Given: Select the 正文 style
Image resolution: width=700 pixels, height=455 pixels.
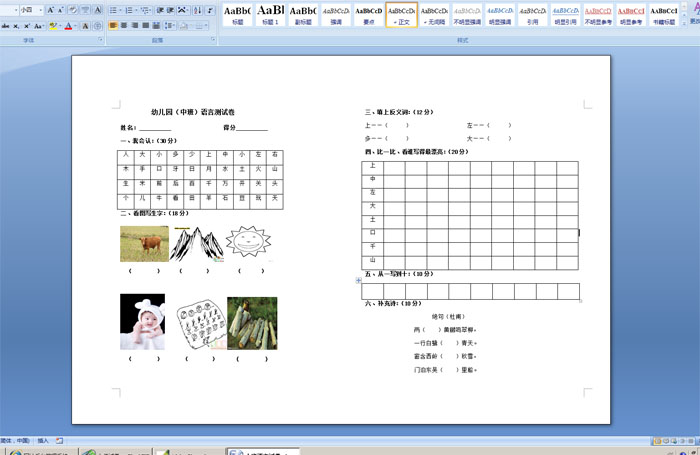Looking at the screenshot, I should click(x=402, y=15).
